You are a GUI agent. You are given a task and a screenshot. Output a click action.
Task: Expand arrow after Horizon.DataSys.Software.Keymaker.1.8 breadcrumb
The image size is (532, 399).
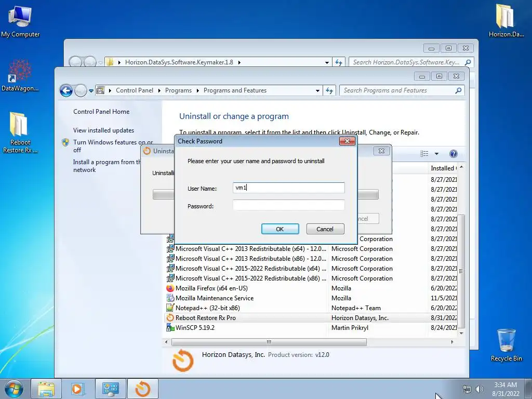coord(239,62)
